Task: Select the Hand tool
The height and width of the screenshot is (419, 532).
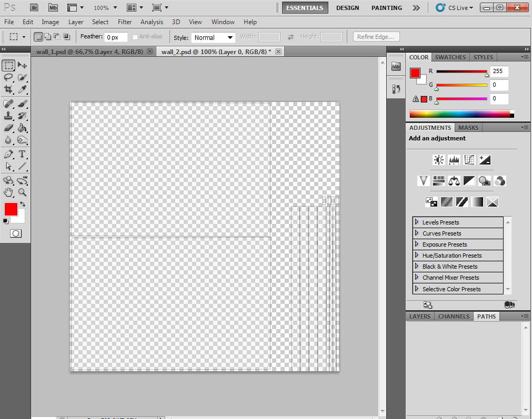Action: (x=9, y=192)
